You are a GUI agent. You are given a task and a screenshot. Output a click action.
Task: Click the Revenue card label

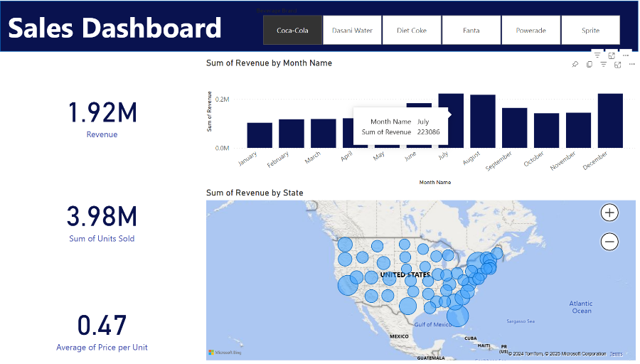102,134
